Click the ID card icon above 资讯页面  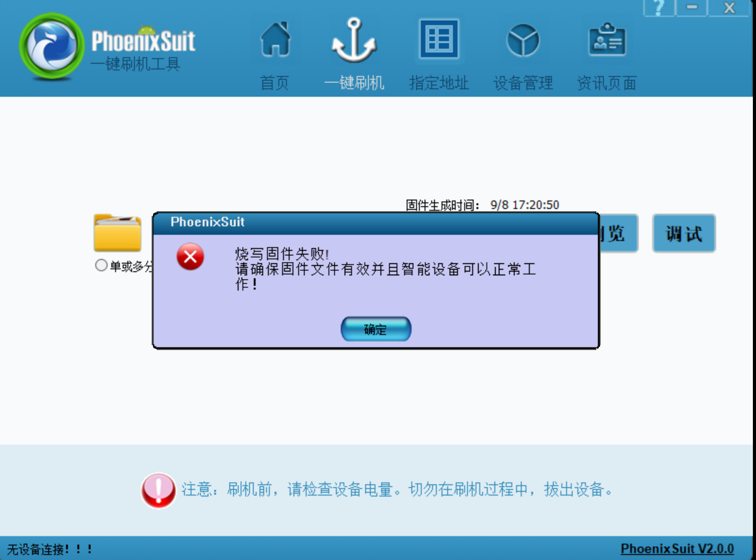[x=606, y=40]
